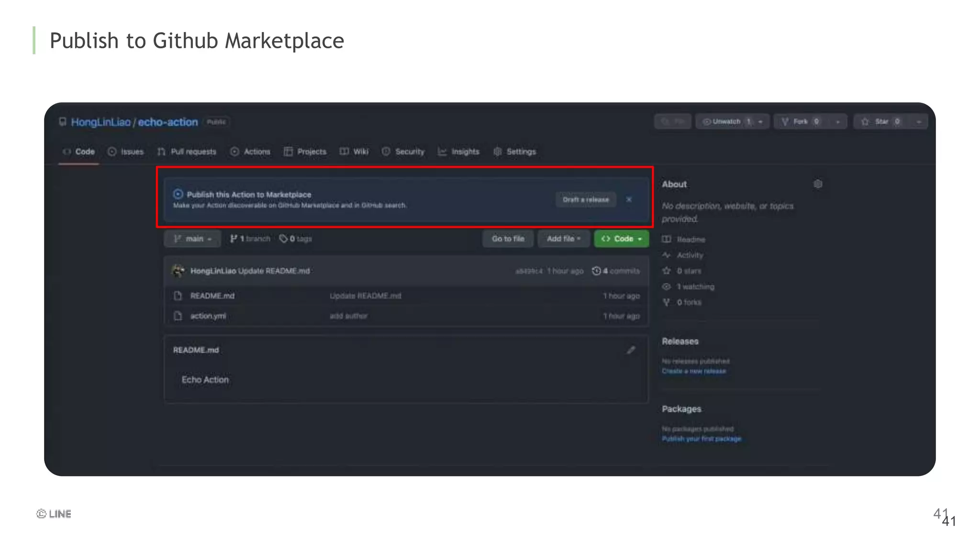Click the About section gear icon
Image resolution: width=980 pixels, height=551 pixels.
click(x=818, y=184)
